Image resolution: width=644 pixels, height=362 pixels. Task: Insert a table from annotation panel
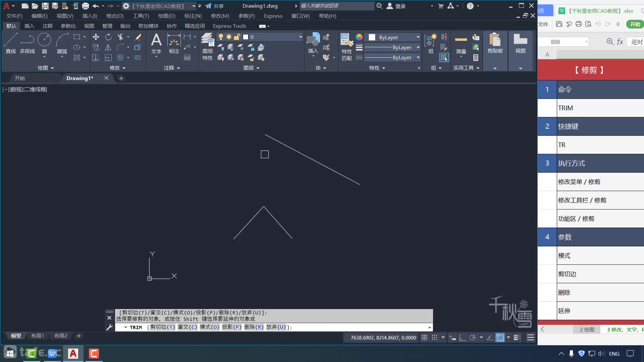coord(187,58)
